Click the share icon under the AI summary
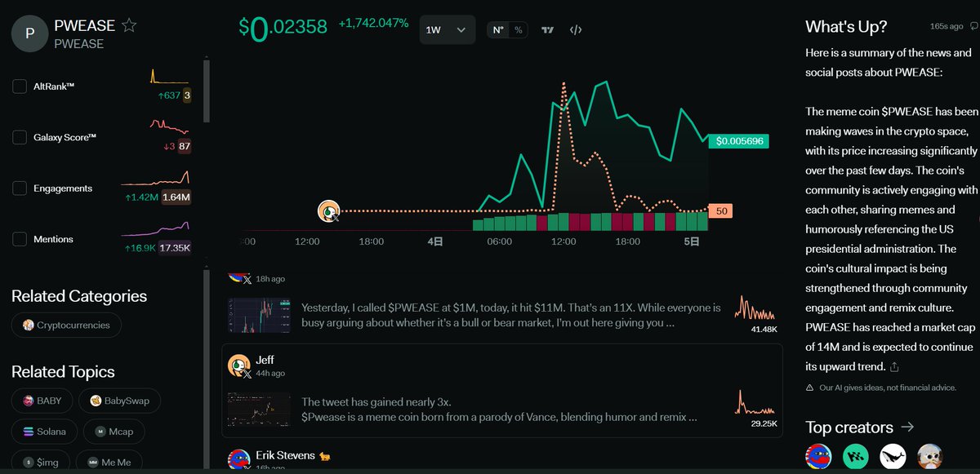Screen dimensions: 980x474 895,366
